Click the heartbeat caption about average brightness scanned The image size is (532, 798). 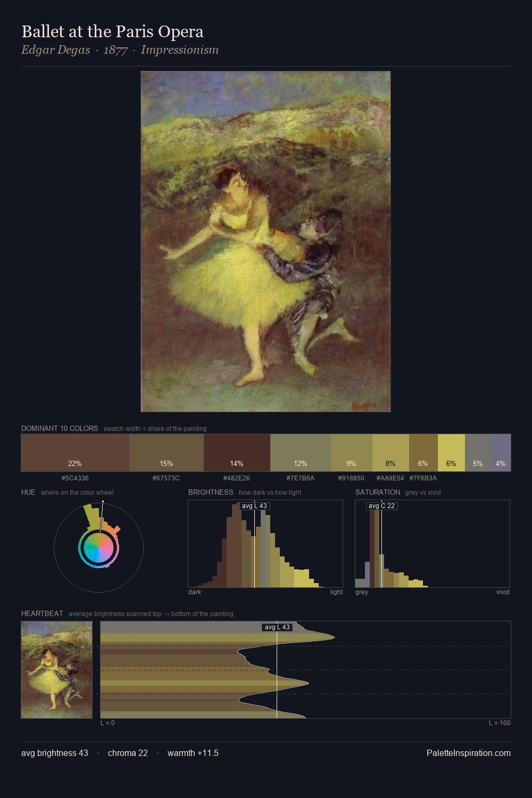(x=151, y=613)
